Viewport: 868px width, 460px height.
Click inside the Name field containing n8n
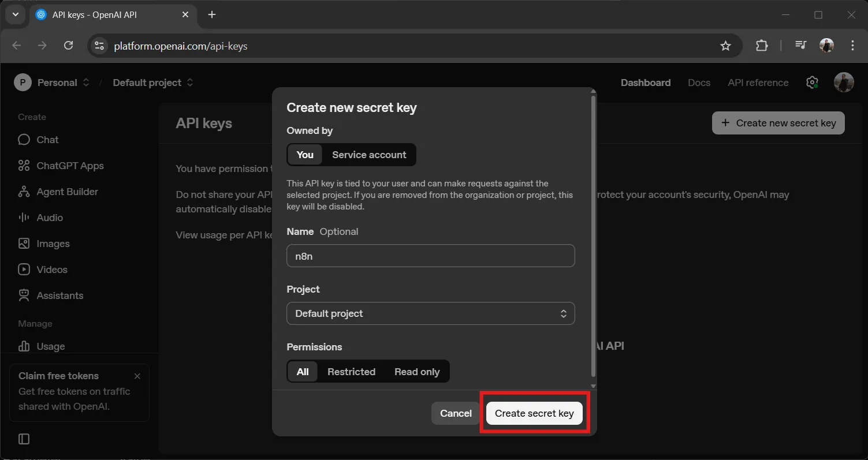(430, 256)
